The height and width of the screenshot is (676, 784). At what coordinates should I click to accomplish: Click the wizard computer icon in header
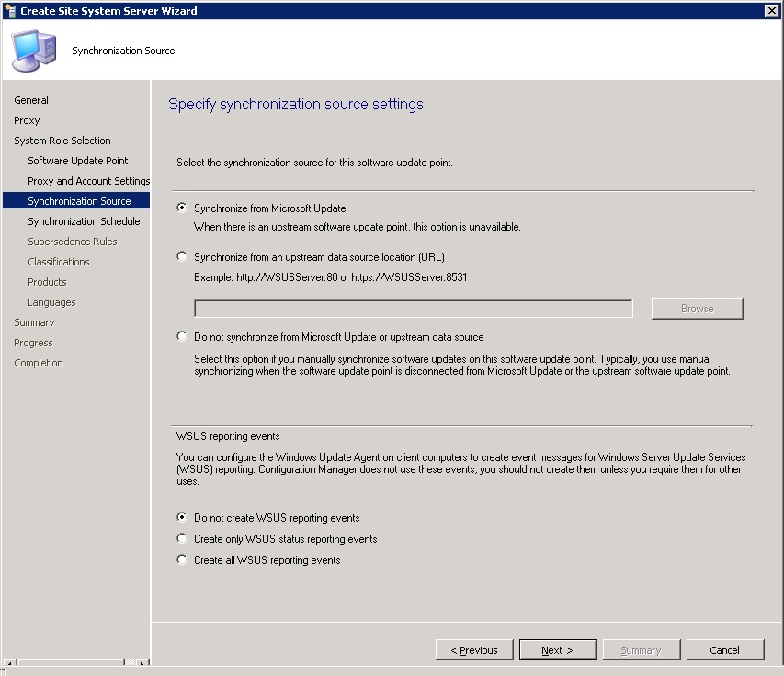[33, 50]
